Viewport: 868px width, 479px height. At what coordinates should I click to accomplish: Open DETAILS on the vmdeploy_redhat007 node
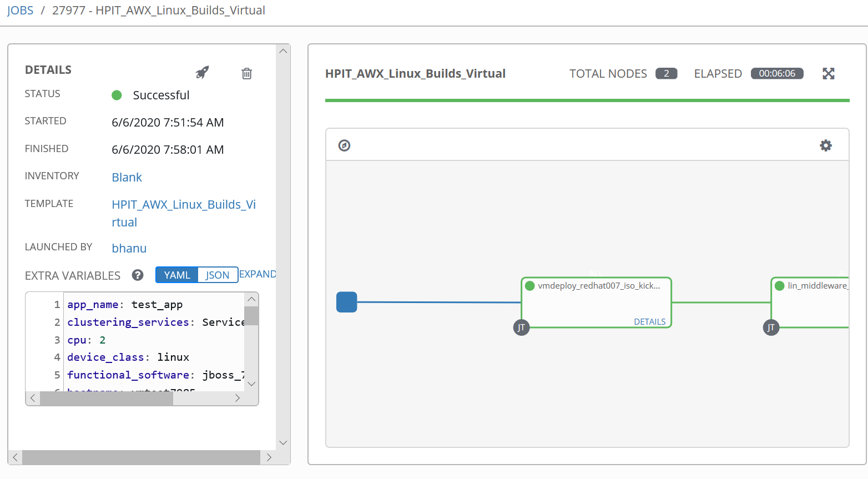pyautogui.click(x=649, y=321)
